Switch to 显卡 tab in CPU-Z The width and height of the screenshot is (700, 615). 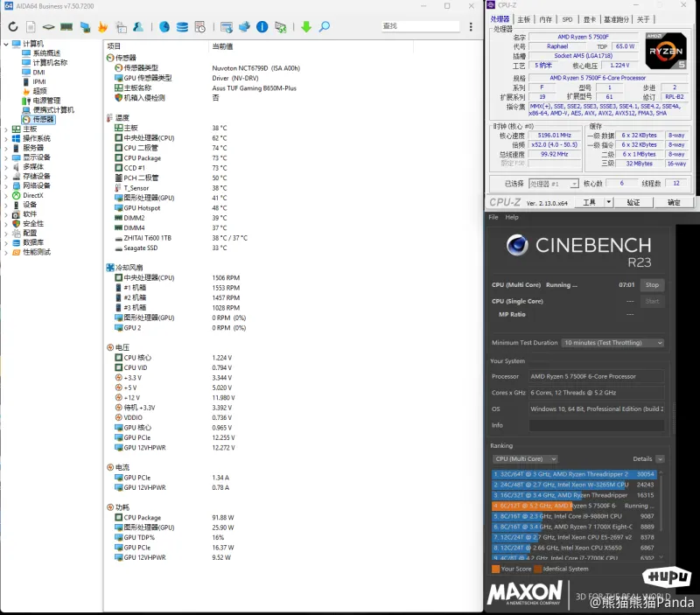[590, 19]
